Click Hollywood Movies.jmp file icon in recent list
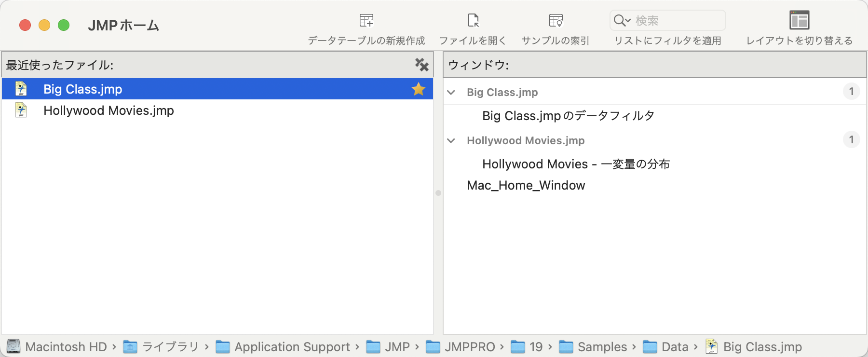Image resolution: width=868 pixels, height=357 pixels. tap(21, 110)
